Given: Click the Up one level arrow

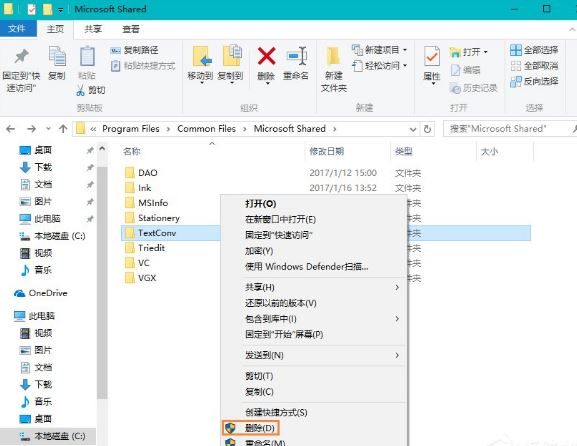Looking at the screenshot, I should [x=63, y=129].
